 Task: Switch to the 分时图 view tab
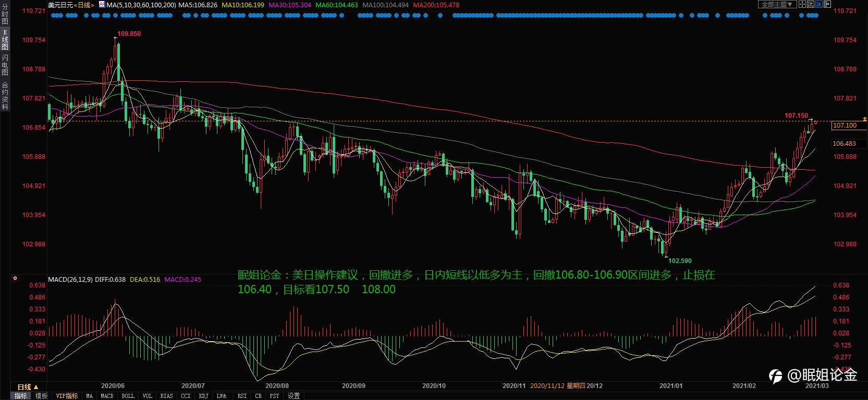5,15
